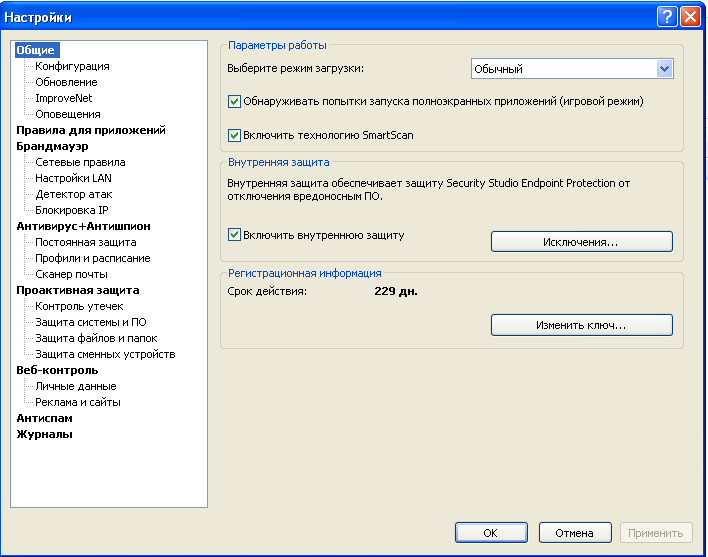Select Блокировка IP
The height and width of the screenshot is (557, 708).
click(x=72, y=210)
